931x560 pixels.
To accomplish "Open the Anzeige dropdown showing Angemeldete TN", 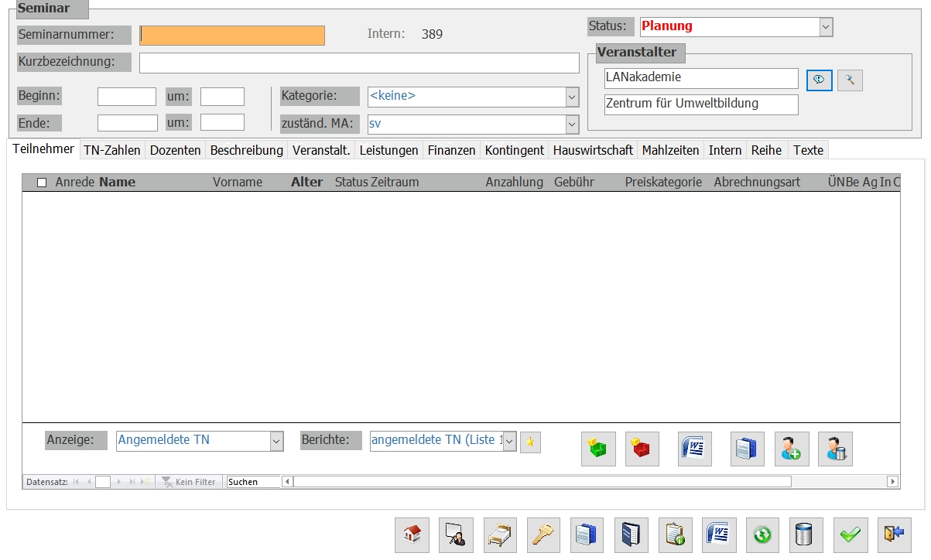I will [276, 441].
